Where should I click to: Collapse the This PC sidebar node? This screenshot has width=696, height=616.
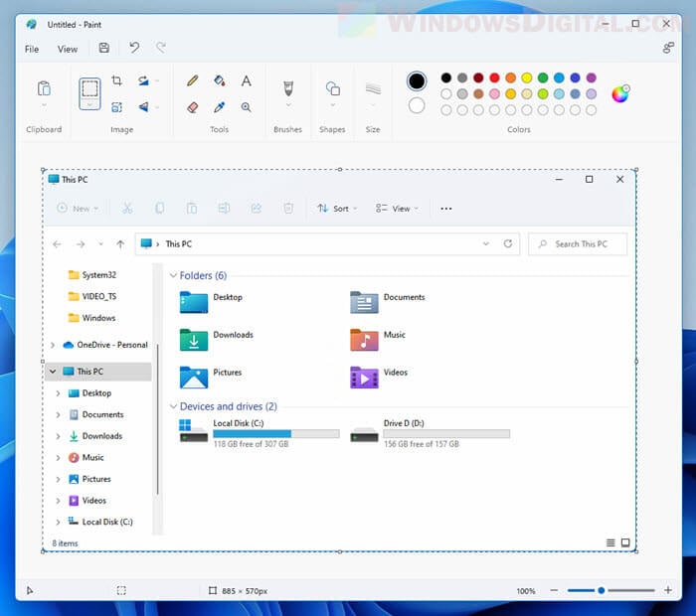pos(53,371)
